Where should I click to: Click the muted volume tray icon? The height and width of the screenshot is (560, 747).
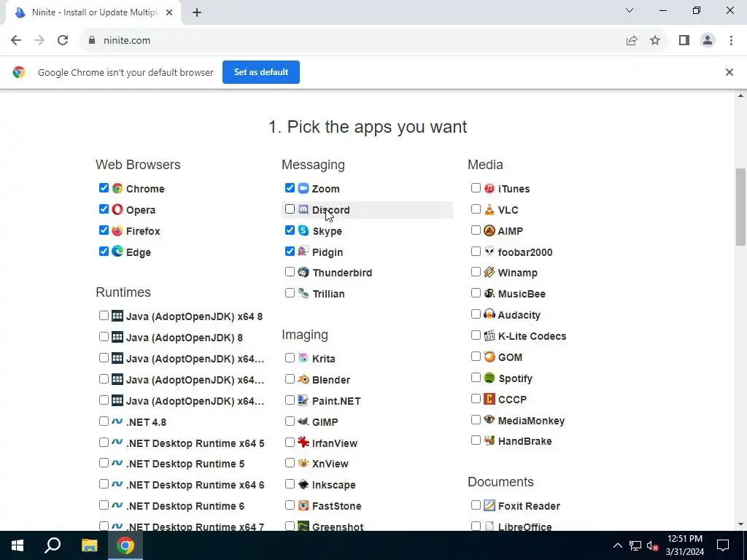pyautogui.click(x=652, y=545)
